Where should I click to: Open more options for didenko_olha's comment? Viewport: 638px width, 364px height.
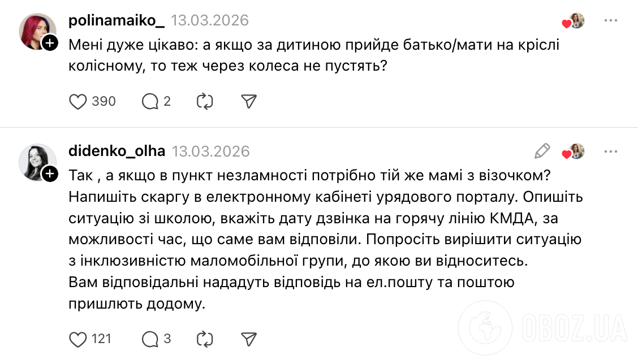pos(610,151)
